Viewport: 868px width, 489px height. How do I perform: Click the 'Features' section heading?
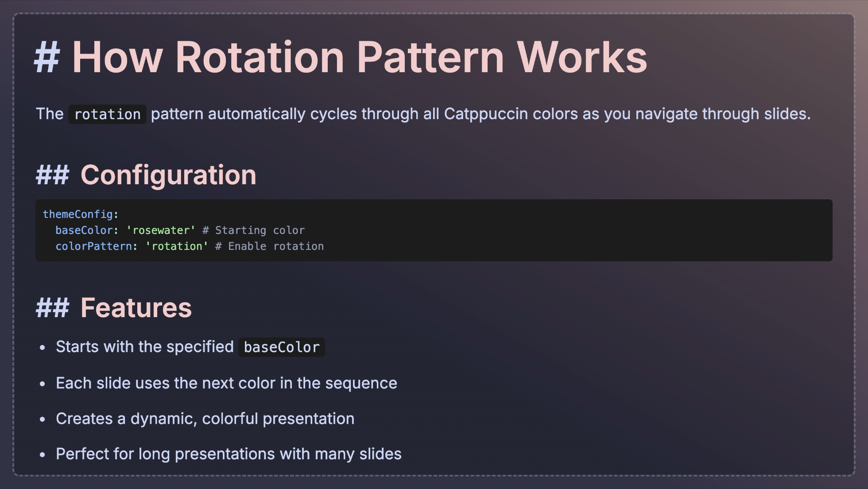pos(136,308)
